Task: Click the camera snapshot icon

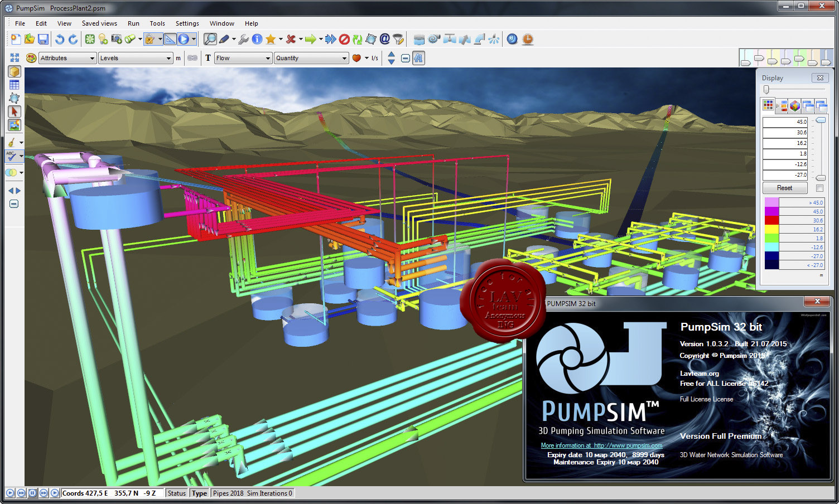Action: (117, 39)
